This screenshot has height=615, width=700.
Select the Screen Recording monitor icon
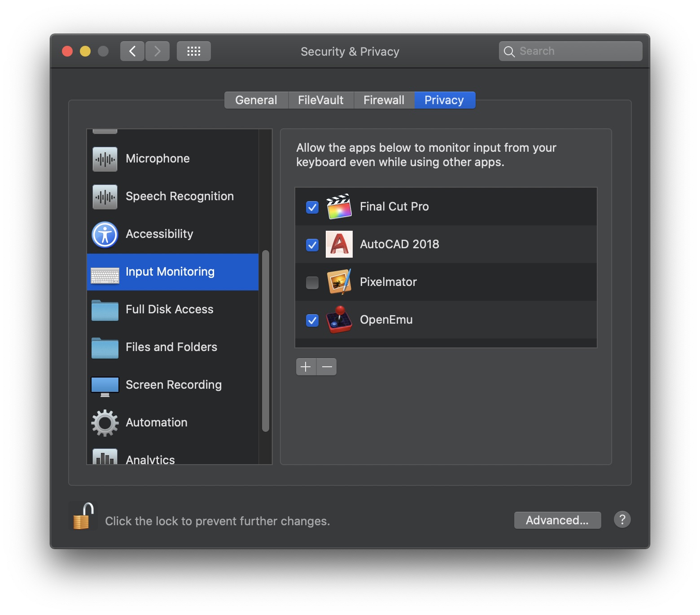(x=105, y=386)
